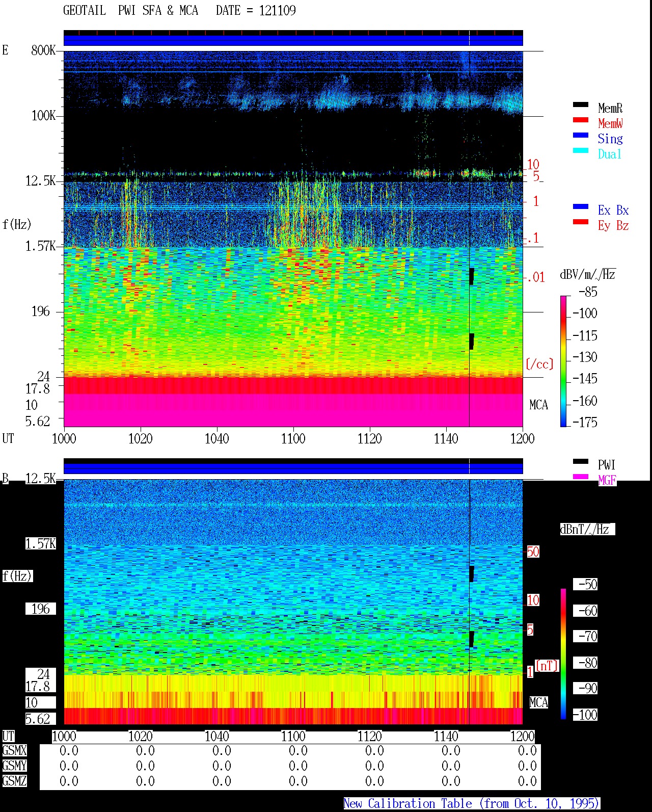Click the -100 value on B color scale

(585, 715)
